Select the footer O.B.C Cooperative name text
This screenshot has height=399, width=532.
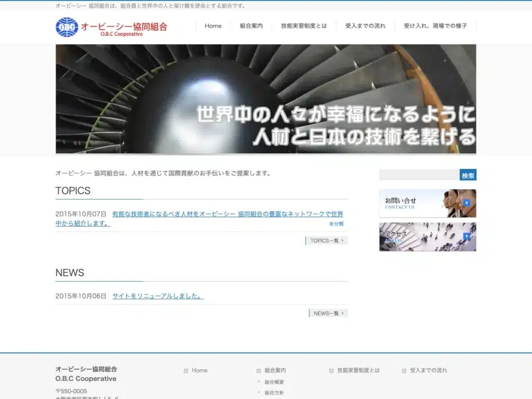86,379
